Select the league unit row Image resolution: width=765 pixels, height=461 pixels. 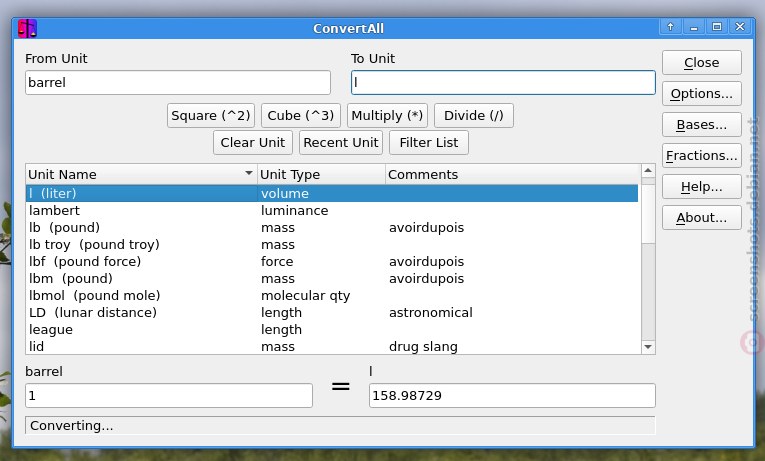pyautogui.click(x=332, y=330)
